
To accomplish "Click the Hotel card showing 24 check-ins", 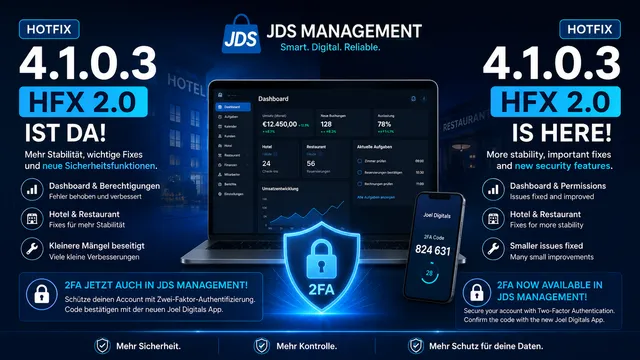I will coord(280,160).
